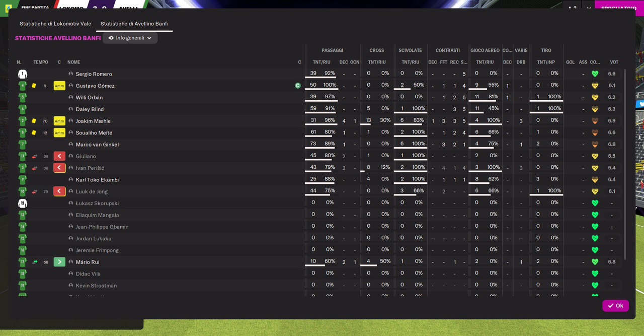
Task: Click Łukasz Skorupski's white goalkeeper shirt icon
Action: click(x=23, y=203)
